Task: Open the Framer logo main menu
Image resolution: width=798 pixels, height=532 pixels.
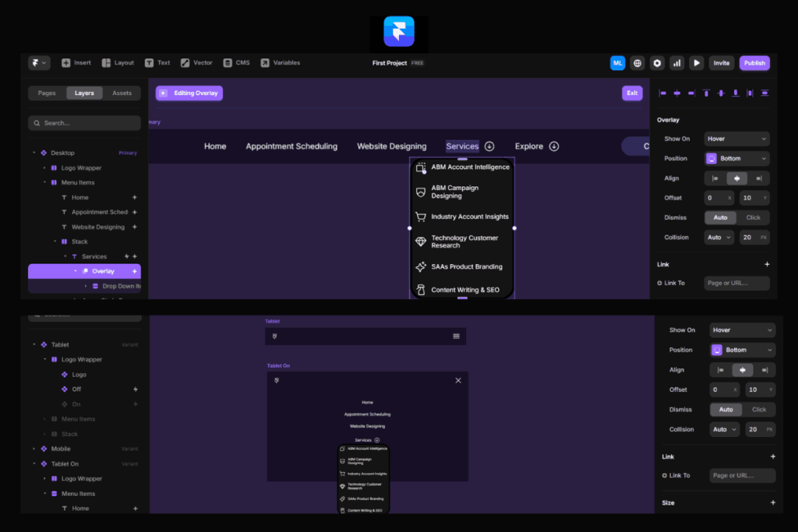Action: [x=38, y=63]
